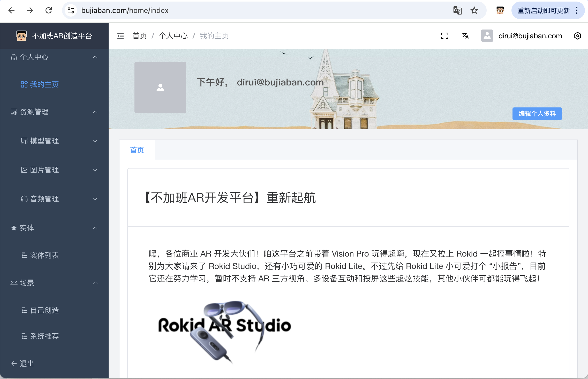The image size is (588, 379).
Task: Click the tree icon beside 系统推荐
Action: [x=24, y=336]
